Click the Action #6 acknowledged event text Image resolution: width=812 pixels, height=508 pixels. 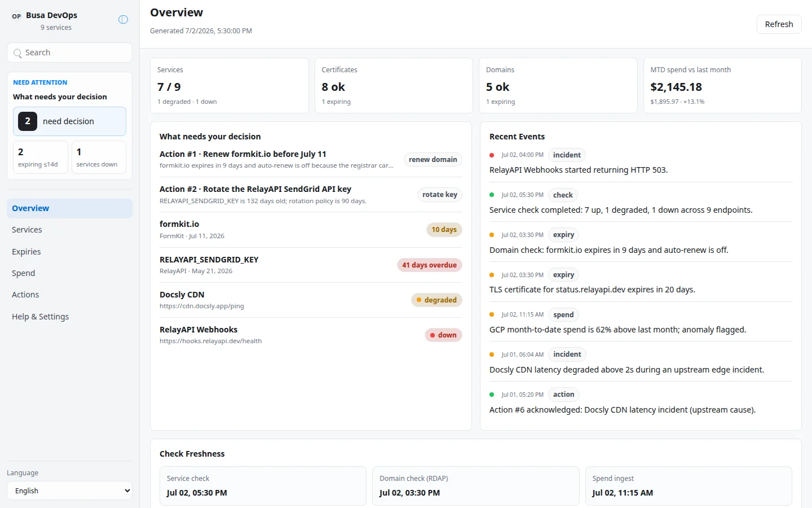click(x=623, y=410)
